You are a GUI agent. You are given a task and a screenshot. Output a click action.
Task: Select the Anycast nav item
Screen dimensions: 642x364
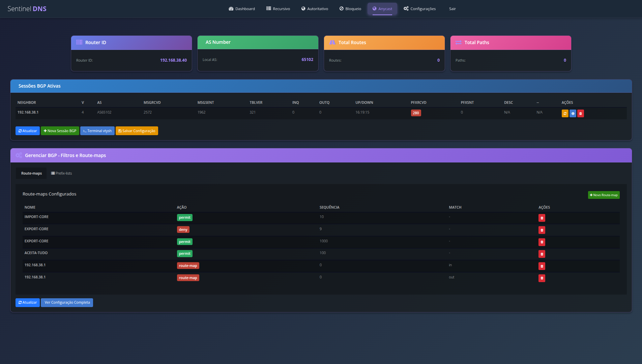(x=382, y=9)
